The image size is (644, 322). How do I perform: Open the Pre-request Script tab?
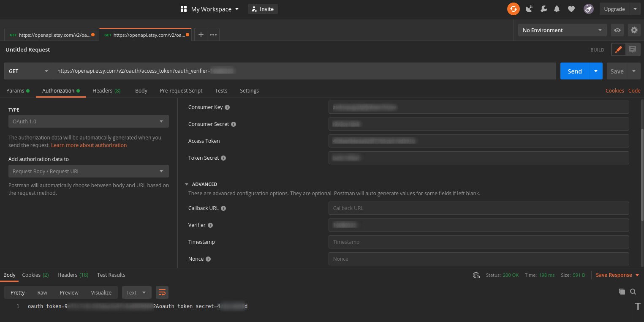181,90
